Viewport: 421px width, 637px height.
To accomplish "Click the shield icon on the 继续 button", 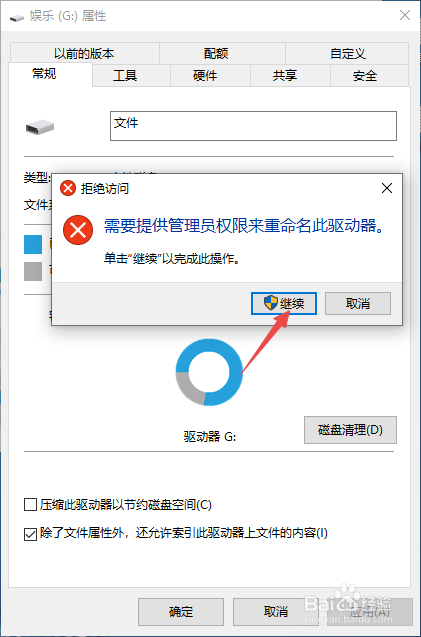I will coord(271,303).
